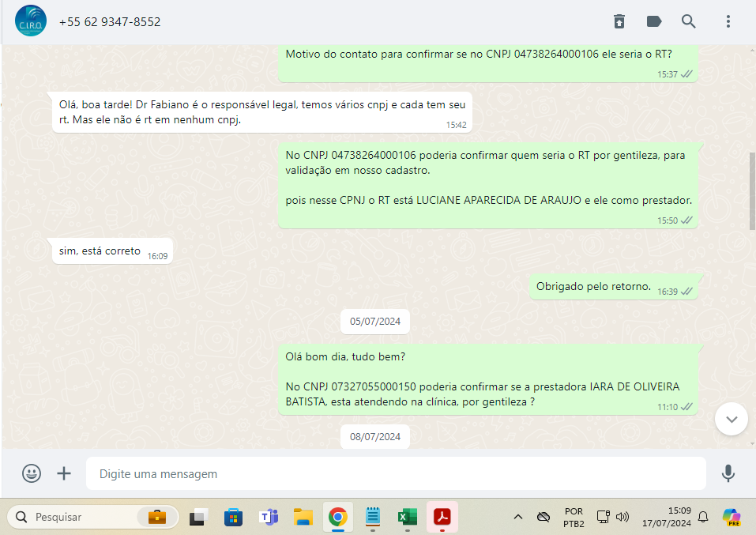The width and height of the screenshot is (756, 535).
Task: Select the message mentioning IARA DE OLIVEIRA BATISTA
Action: tap(488, 379)
